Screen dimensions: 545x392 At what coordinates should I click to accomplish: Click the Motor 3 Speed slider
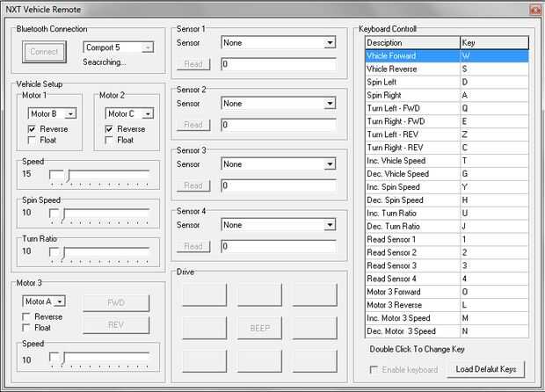(99, 359)
